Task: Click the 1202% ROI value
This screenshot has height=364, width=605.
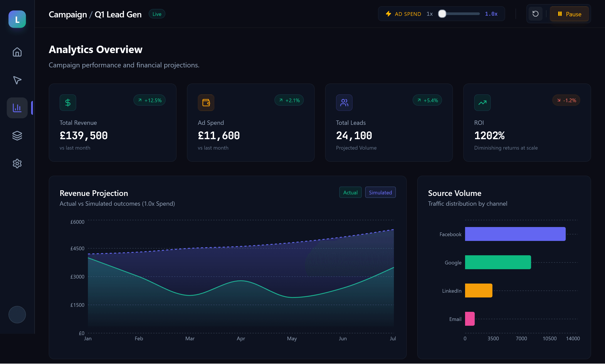Action: 489,135
